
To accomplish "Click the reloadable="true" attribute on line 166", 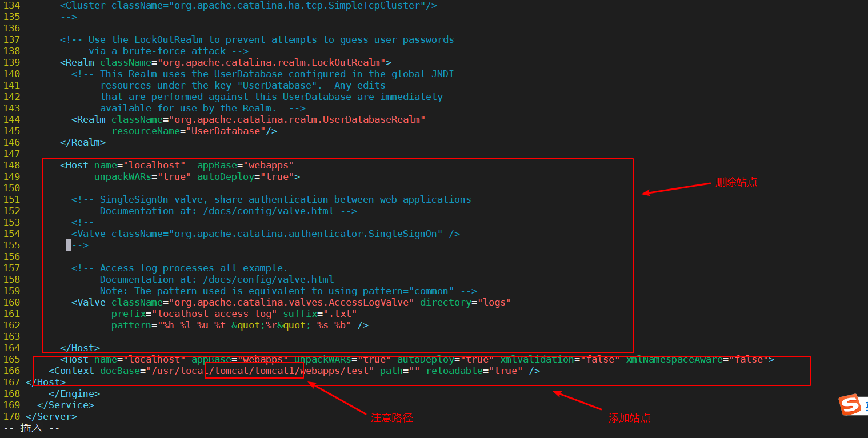I will tap(474, 371).
